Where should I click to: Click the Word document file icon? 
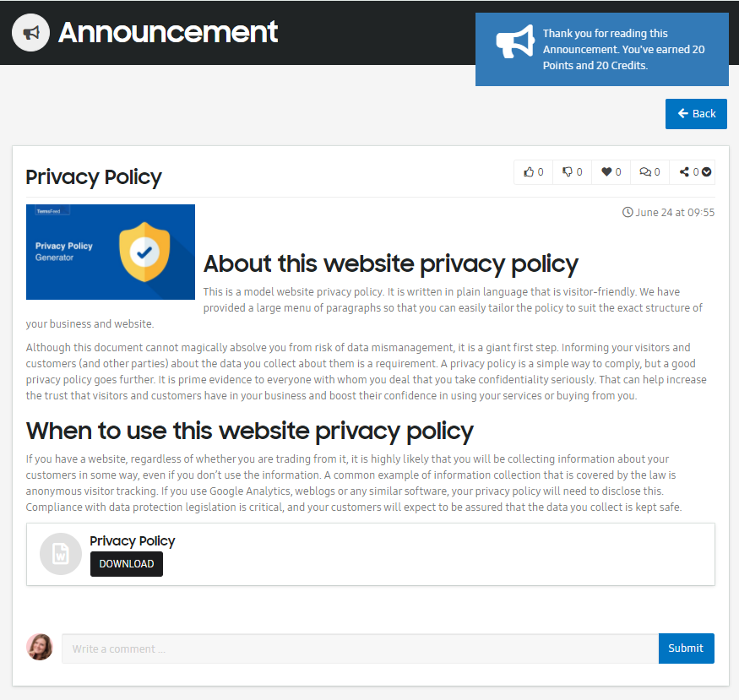point(61,554)
